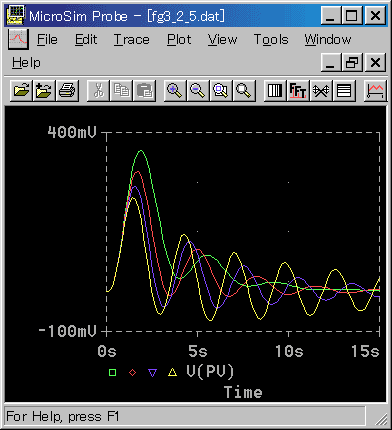Expand the Tools menu

pos(271,40)
